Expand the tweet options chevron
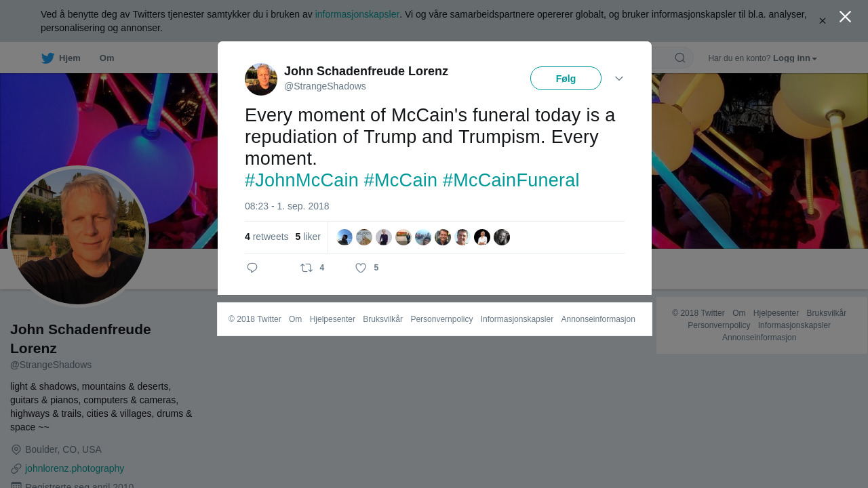Image resolution: width=868 pixels, height=488 pixels. (x=619, y=79)
